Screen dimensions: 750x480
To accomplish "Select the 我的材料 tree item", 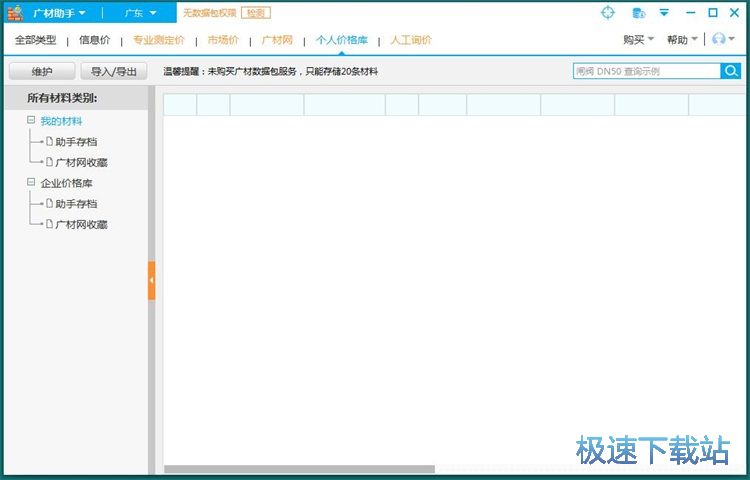I will tap(61, 121).
